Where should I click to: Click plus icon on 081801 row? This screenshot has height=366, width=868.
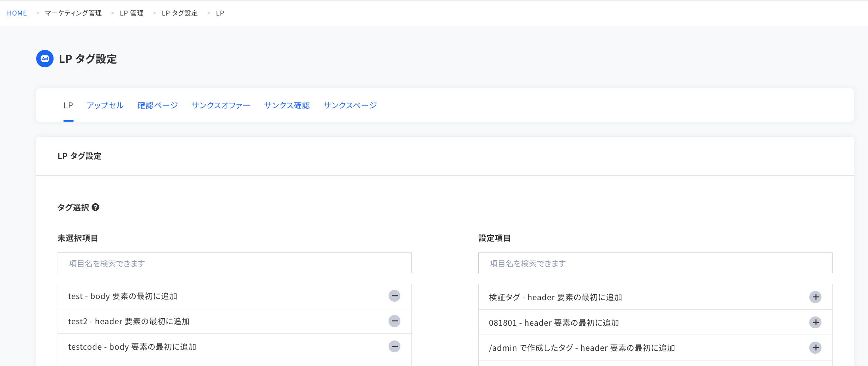815,322
